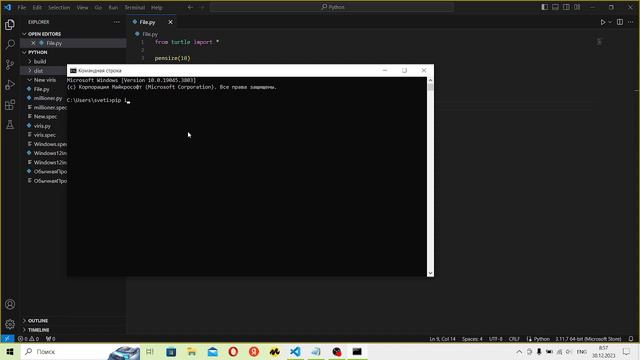
Task: Switch to VS Code taskbar icon
Action: point(295,351)
